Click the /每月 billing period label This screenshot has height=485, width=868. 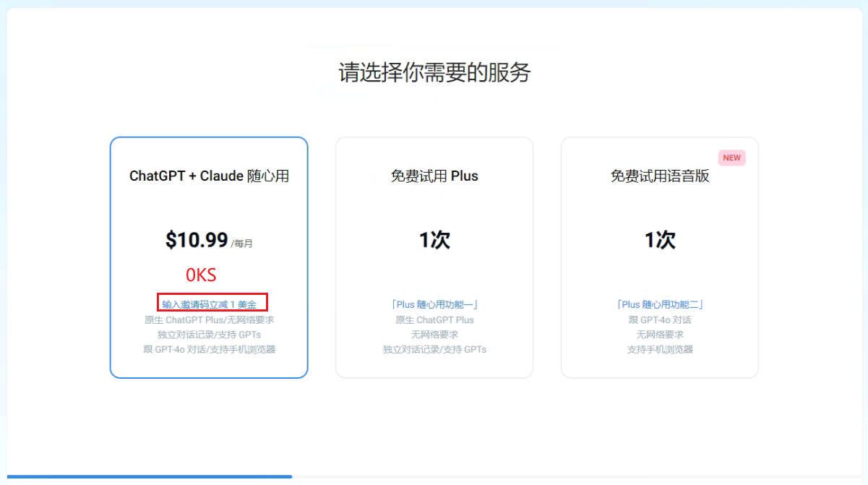tap(242, 244)
